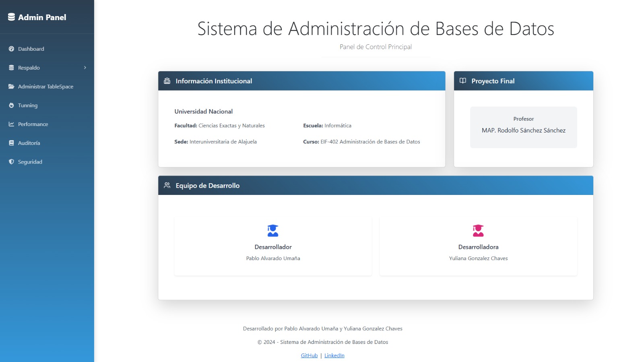The image size is (644, 362).
Task: Click the main heading Sistema de Administración
Action: pos(376,29)
